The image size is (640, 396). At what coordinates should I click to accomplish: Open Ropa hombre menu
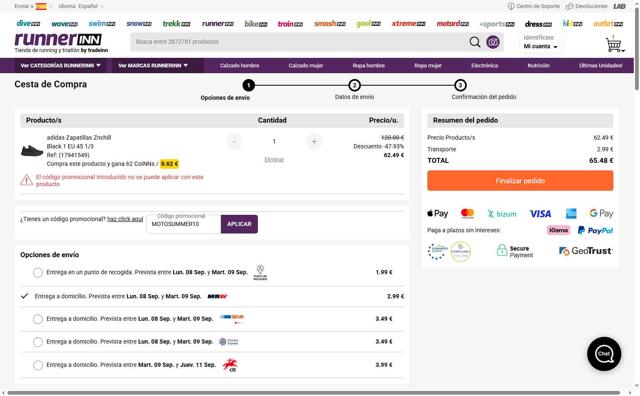pyautogui.click(x=369, y=65)
